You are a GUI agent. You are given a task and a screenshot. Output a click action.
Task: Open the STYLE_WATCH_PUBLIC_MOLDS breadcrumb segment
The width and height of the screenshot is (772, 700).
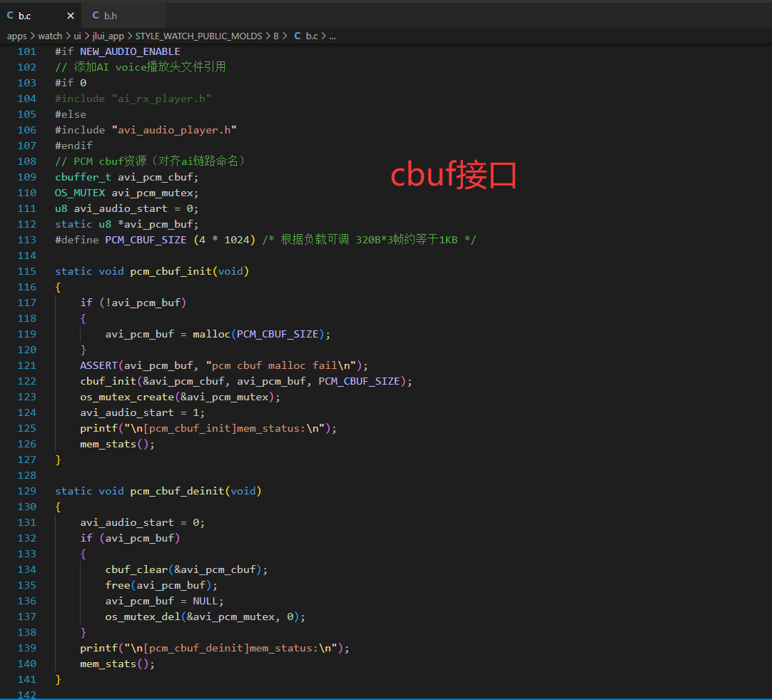[x=198, y=36]
